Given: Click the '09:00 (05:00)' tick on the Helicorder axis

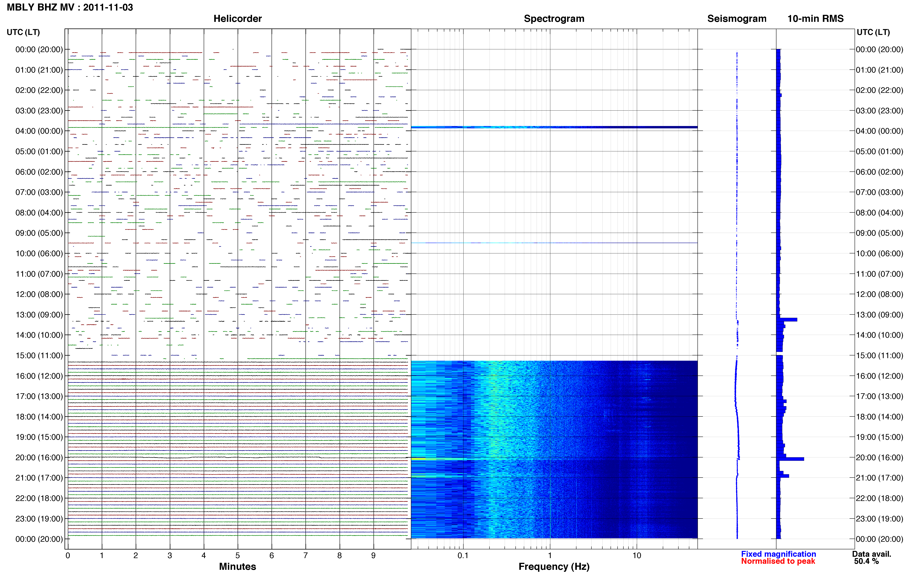Looking at the screenshot, I should pos(39,233).
